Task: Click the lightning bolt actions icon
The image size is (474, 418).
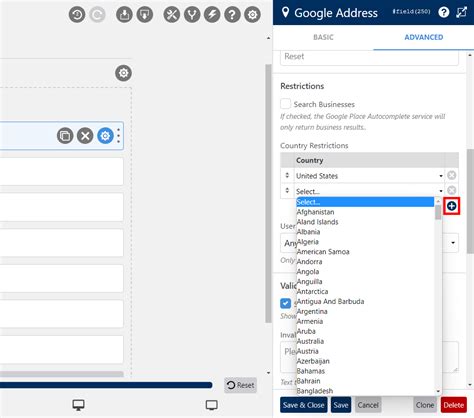Action: coord(212,15)
